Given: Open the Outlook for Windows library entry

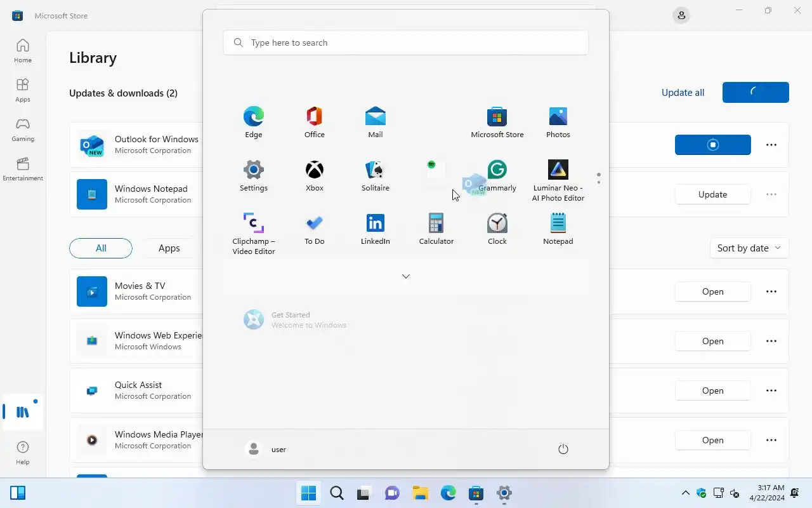Looking at the screenshot, I should tap(429, 145).
